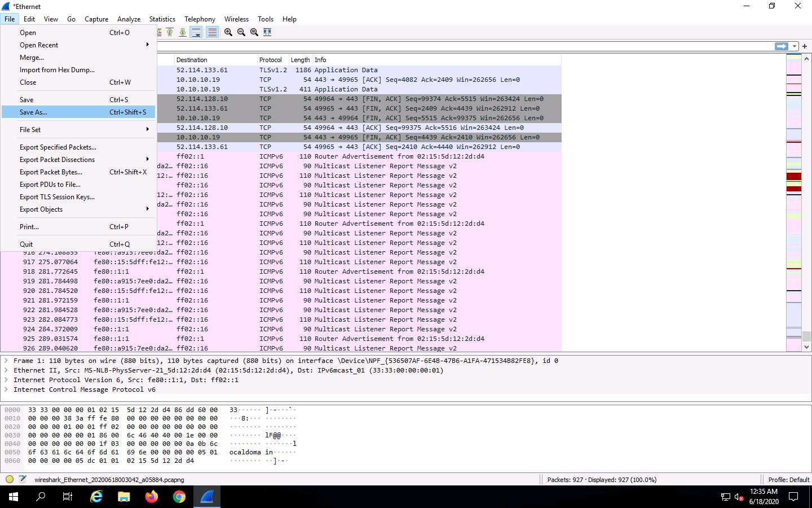Viewport: 812px width, 508px height.
Task: Open File Explorer from taskbar
Action: coord(124,497)
